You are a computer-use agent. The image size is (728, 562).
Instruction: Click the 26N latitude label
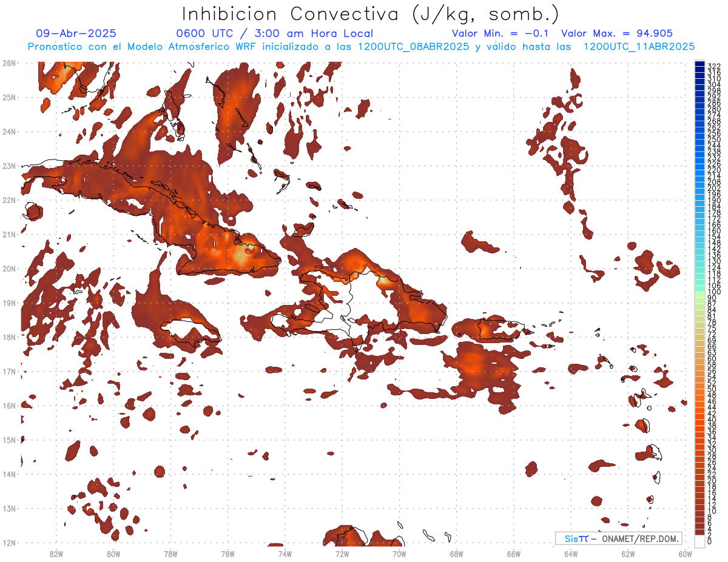[x=8, y=63]
